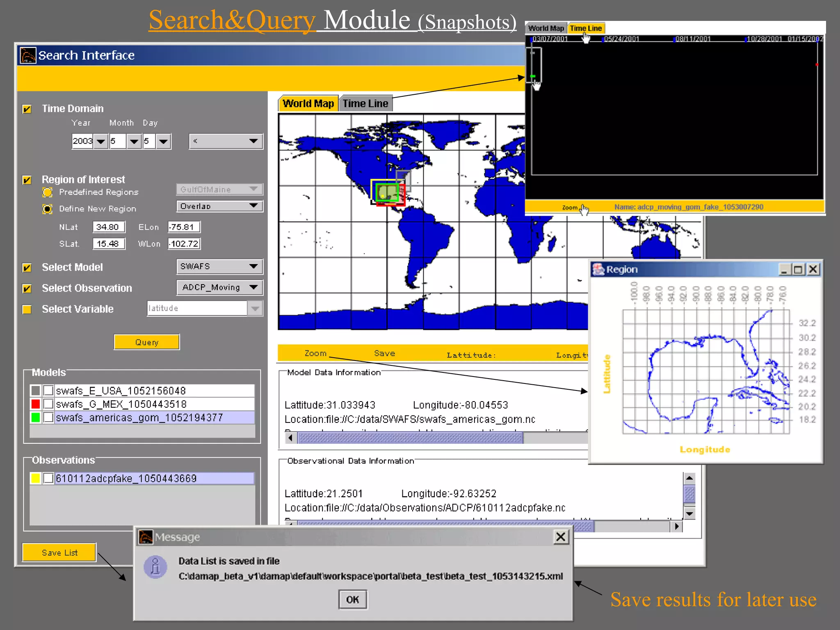The image size is (840, 630).
Task: Click the Region window icon
Action: [598, 269]
